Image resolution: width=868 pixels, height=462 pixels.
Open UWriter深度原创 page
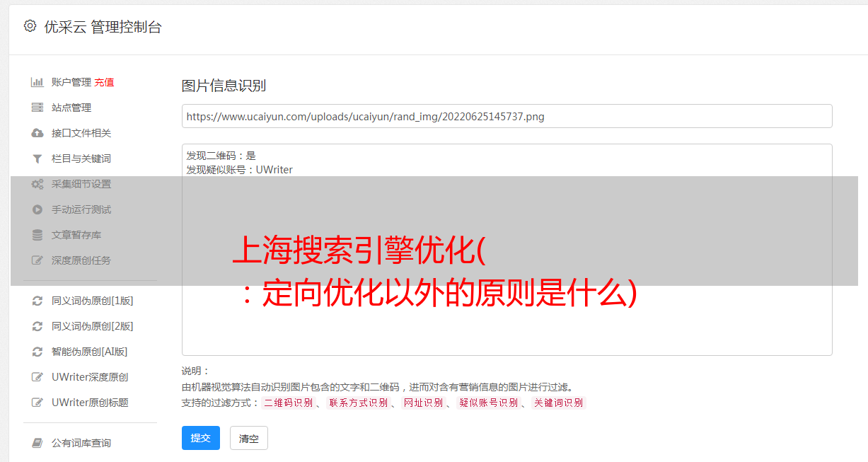(x=90, y=377)
